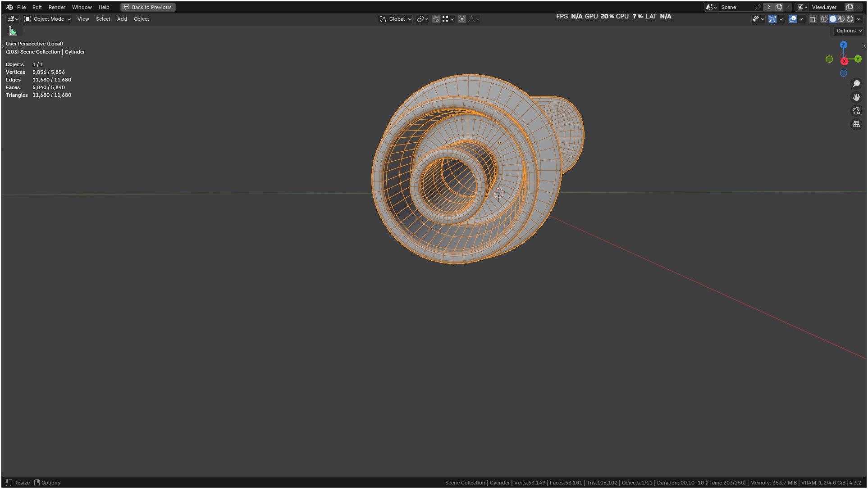Click the pan view hand icon
The height and width of the screenshot is (489, 868).
pyautogui.click(x=856, y=97)
